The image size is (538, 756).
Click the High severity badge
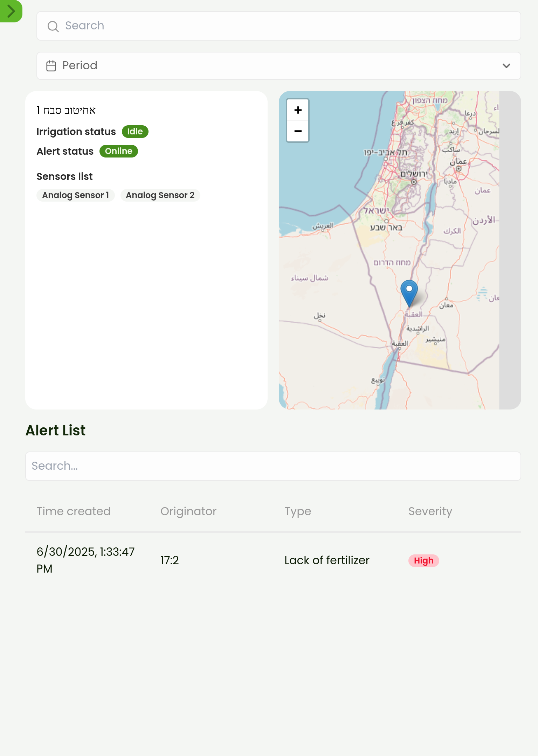click(x=423, y=561)
